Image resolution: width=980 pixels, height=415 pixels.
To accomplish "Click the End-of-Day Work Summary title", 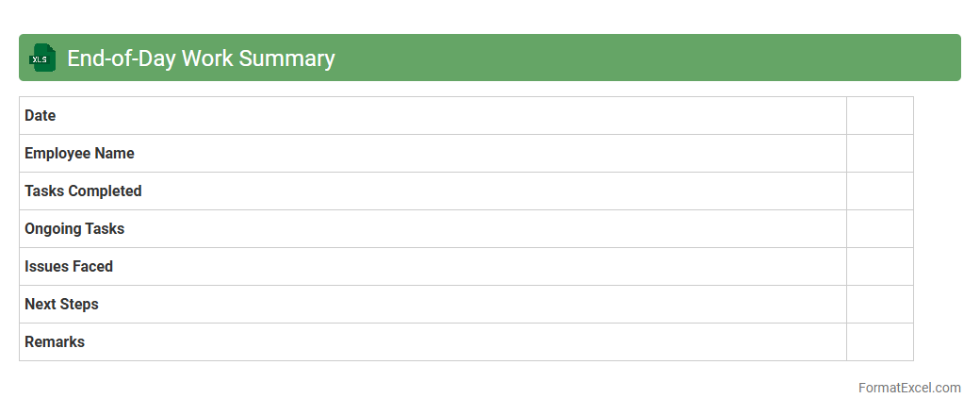I will 201,58.
